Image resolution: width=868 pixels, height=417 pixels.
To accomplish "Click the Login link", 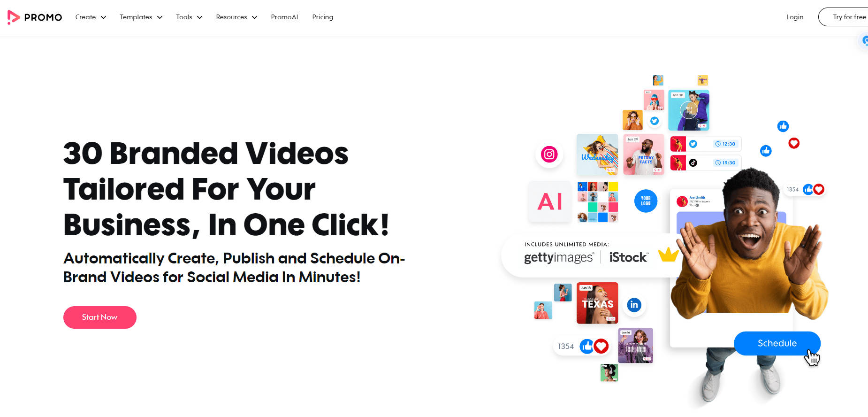I will point(795,17).
